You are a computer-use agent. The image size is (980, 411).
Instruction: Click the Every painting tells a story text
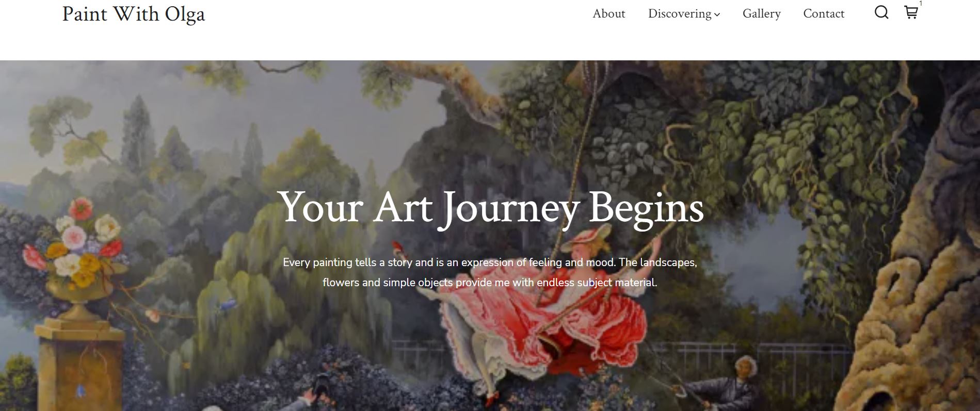pyautogui.click(x=490, y=272)
